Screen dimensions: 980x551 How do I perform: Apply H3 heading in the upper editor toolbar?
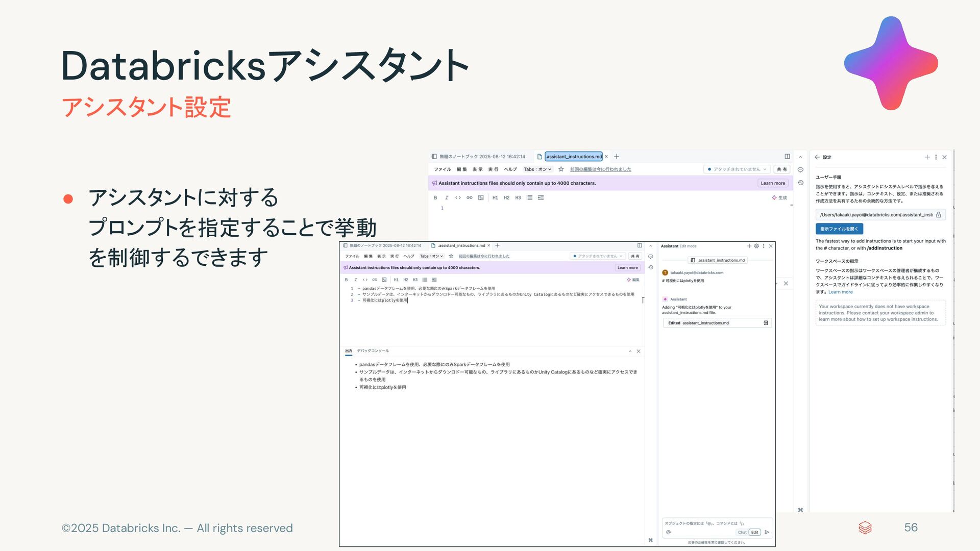pyautogui.click(x=518, y=198)
